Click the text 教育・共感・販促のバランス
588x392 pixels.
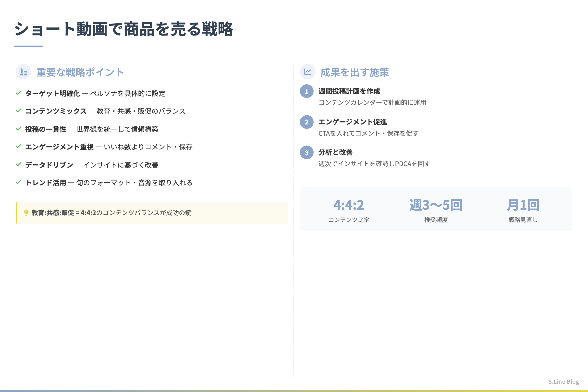(141, 111)
